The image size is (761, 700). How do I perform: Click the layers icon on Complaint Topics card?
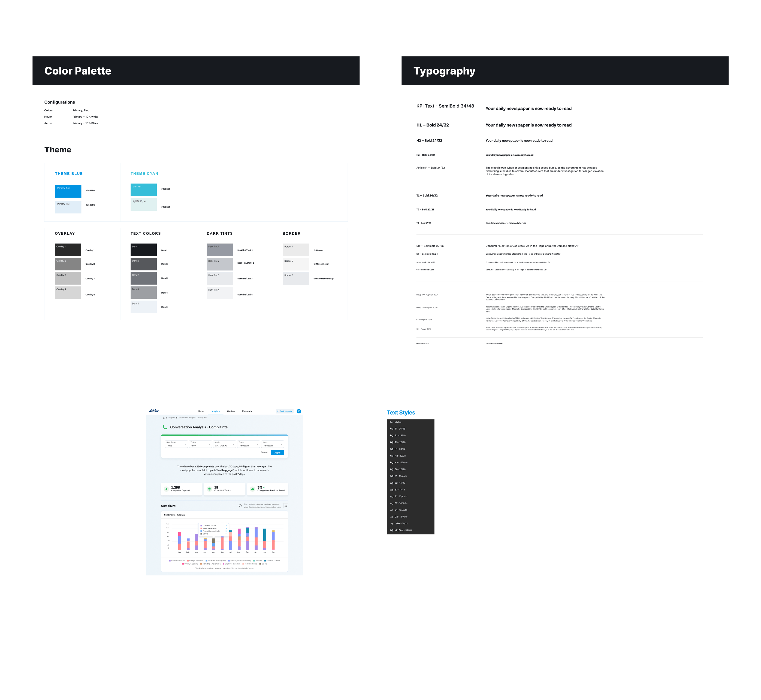(210, 489)
